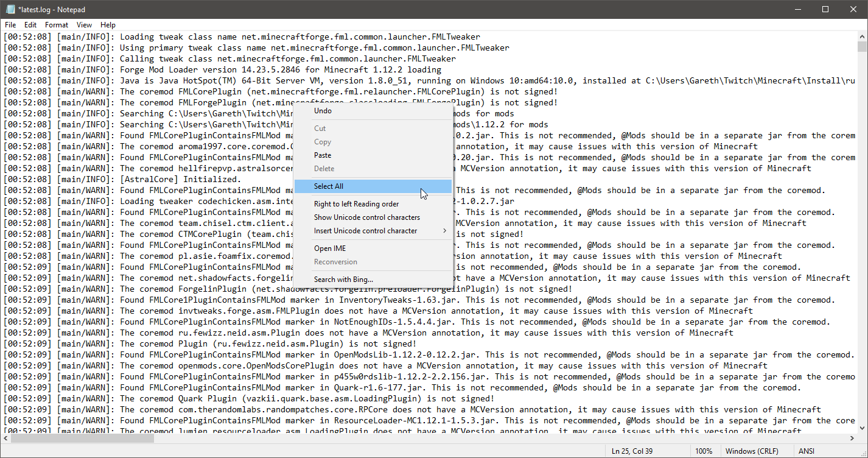Open the Format menu
The height and width of the screenshot is (458, 868).
click(57, 25)
